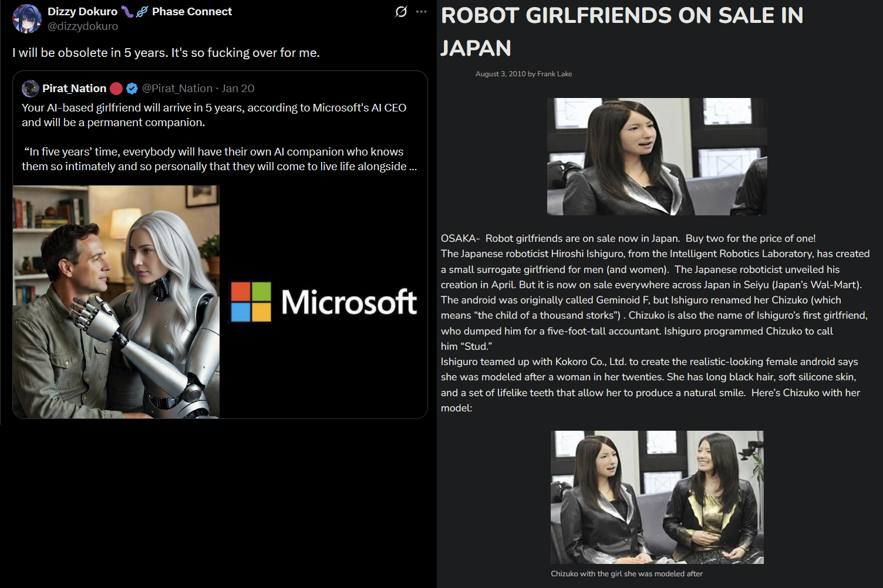883x588 pixels.
Task: Open Dizzy Dokuro's profile avatar
Action: 27,19
